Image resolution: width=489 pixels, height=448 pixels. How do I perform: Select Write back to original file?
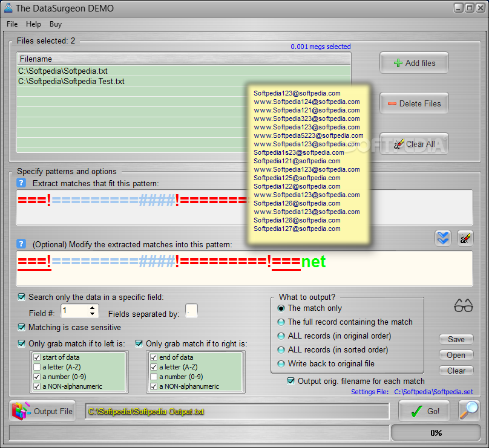point(281,363)
